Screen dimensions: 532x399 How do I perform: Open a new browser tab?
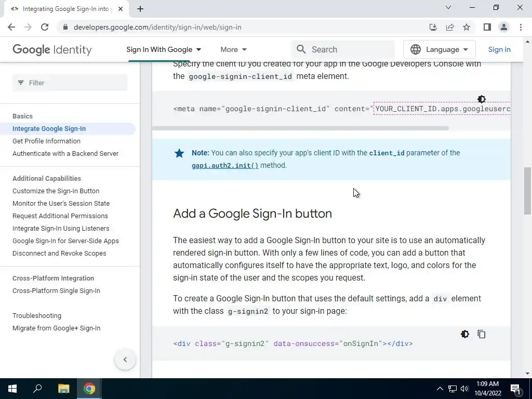click(x=140, y=9)
